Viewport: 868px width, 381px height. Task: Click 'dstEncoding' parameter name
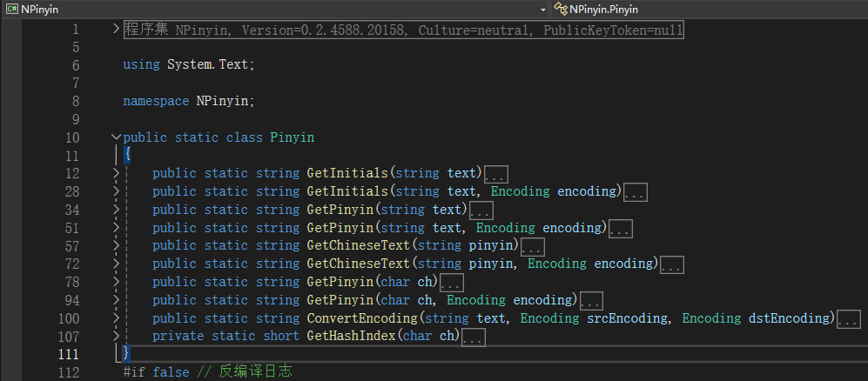click(788, 318)
